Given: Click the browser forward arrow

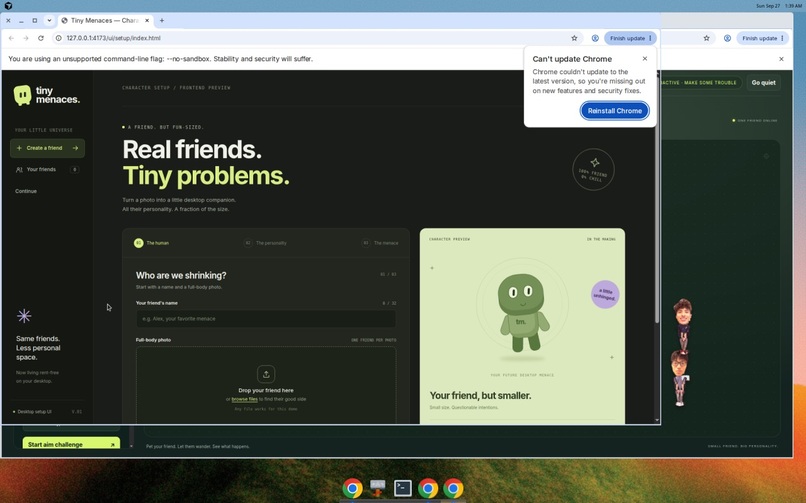Looking at the screenshot, I should pyautogui.click(x=26, y=38).
